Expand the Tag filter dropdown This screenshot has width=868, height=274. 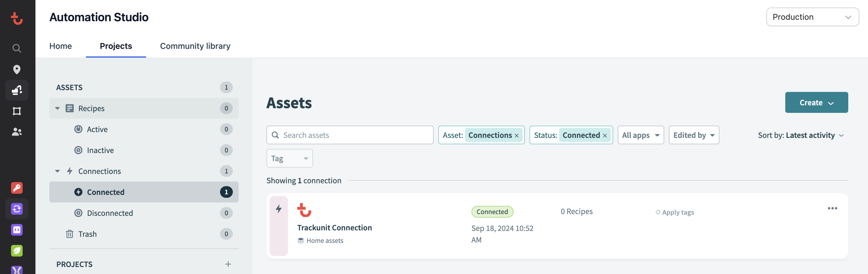(x=289, y=159)
